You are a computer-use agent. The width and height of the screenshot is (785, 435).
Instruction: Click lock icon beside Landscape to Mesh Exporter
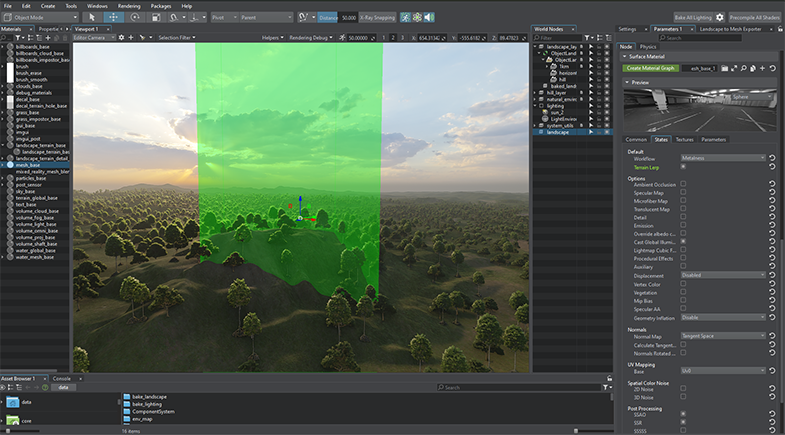779,29
